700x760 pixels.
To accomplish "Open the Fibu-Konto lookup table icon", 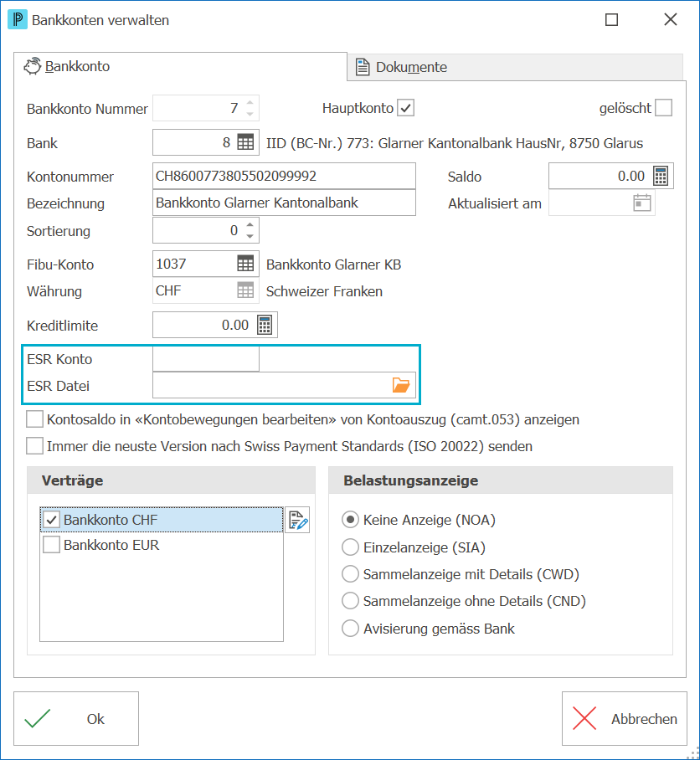I will pos(245,264).
